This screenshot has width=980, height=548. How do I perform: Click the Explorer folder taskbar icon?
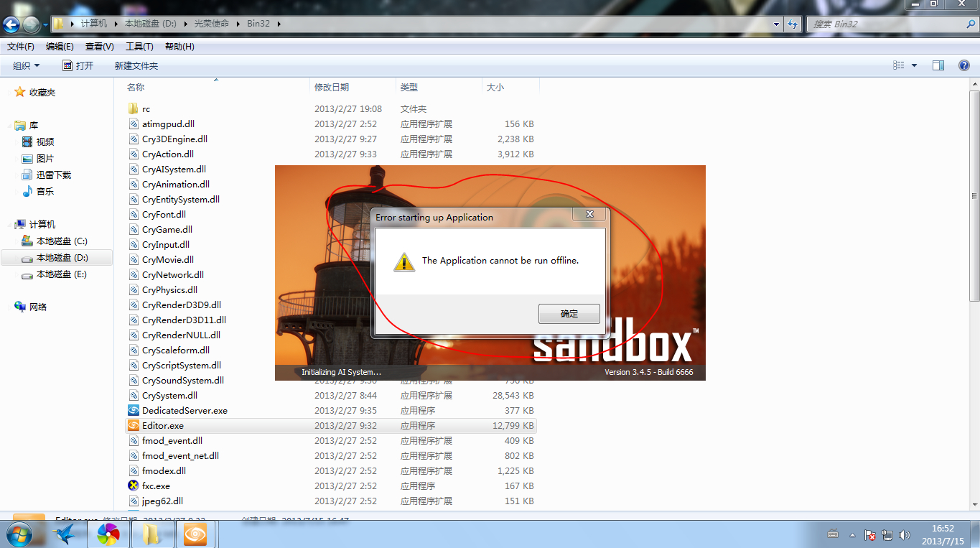tap(152, 534)
